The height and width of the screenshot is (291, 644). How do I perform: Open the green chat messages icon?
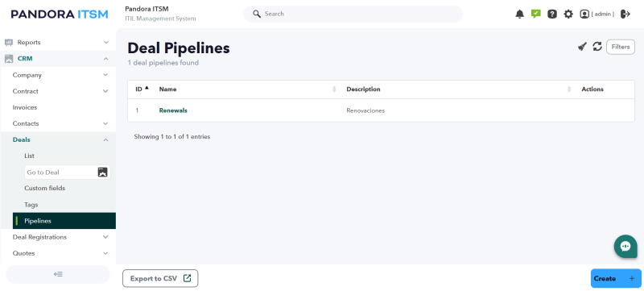pos(535,14)
